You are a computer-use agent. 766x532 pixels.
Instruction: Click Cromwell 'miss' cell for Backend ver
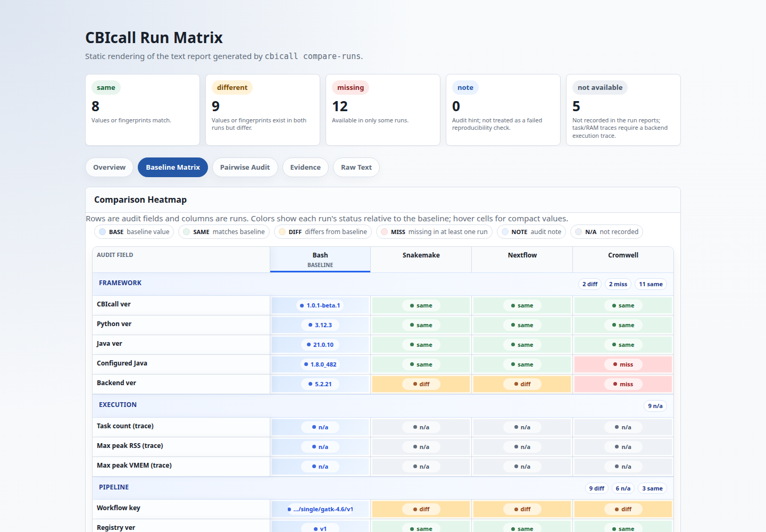(623, 384)
